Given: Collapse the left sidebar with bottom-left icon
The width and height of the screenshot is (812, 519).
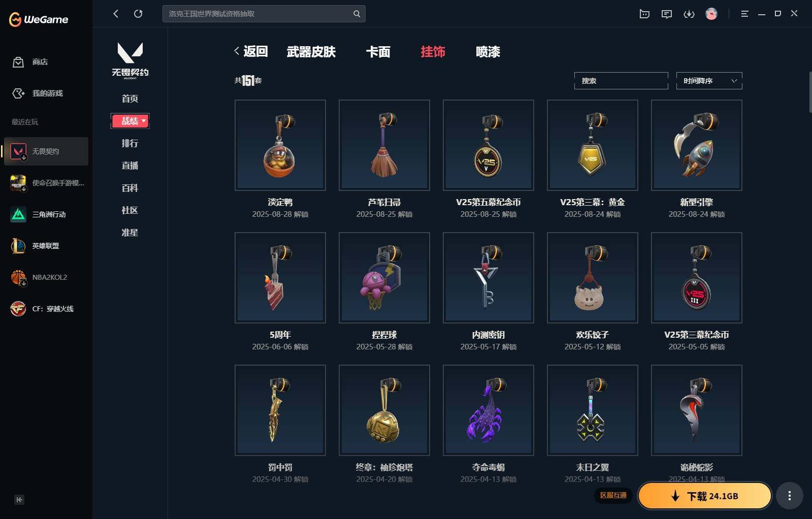Looking at the screenshot, I should point(19,500).
